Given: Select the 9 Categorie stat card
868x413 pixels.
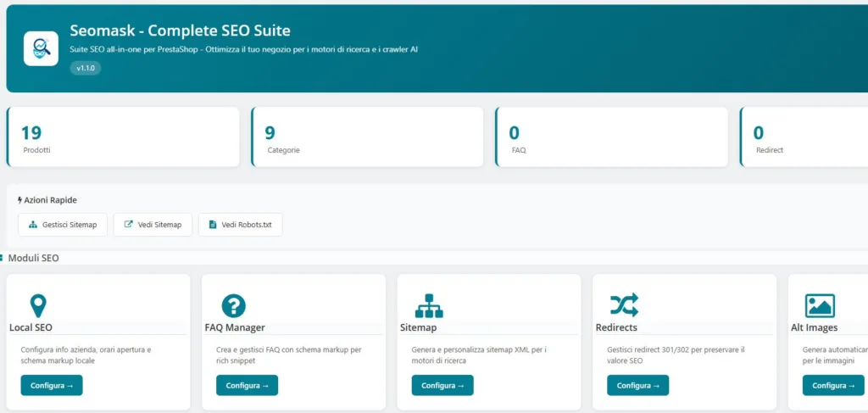Looking at the screenshot, I should 367,137.
